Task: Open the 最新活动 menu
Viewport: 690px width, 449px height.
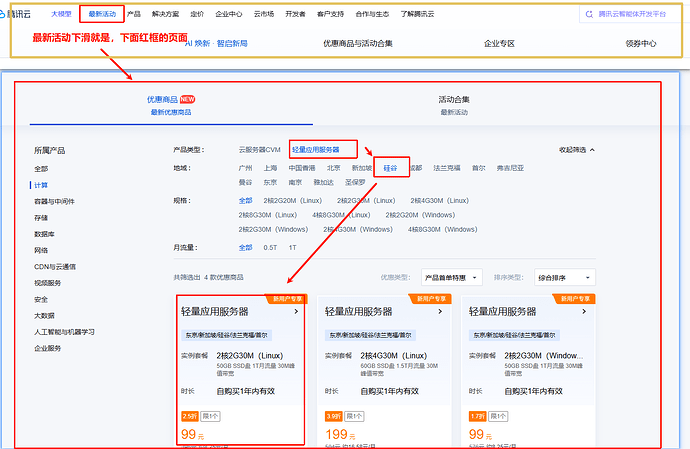Action: [x=102, y=14]
